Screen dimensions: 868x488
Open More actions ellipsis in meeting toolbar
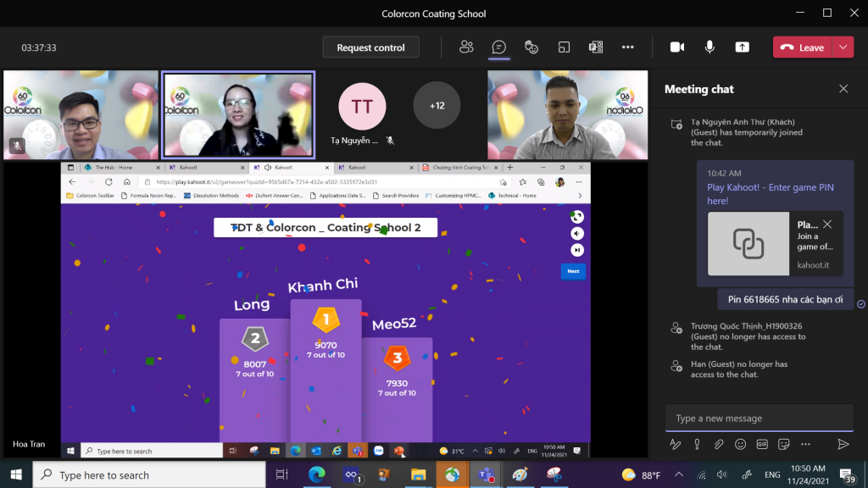628,47
